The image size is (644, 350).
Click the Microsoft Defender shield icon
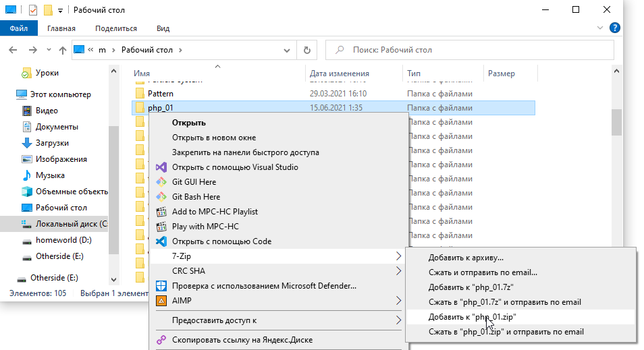[x=161, y=286]
